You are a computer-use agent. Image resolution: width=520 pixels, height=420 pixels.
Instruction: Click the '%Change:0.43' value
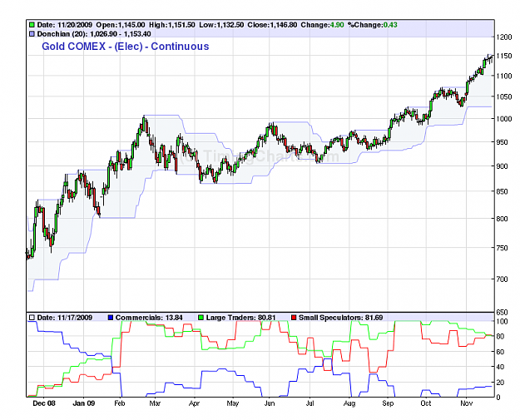(x=373, y=25)
